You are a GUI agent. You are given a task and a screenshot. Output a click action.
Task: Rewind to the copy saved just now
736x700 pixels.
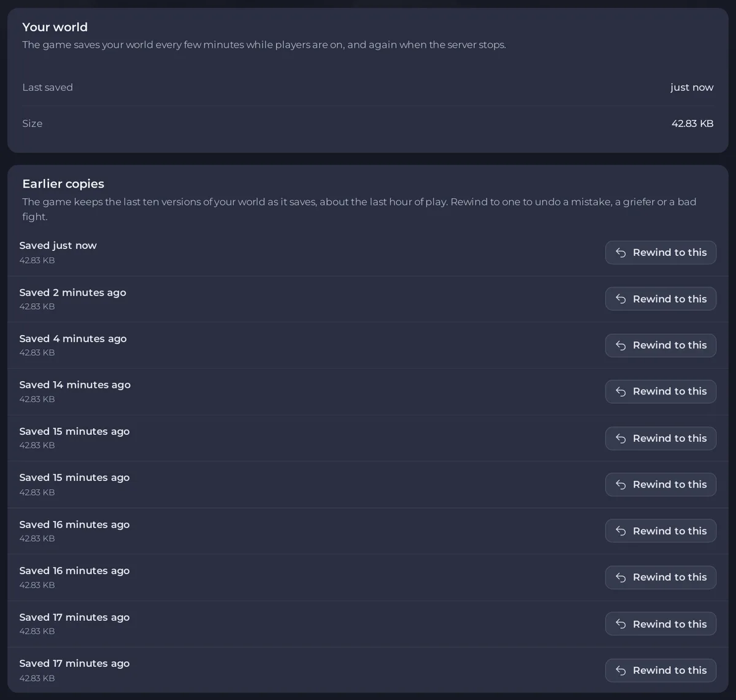(x=661, y=252)
